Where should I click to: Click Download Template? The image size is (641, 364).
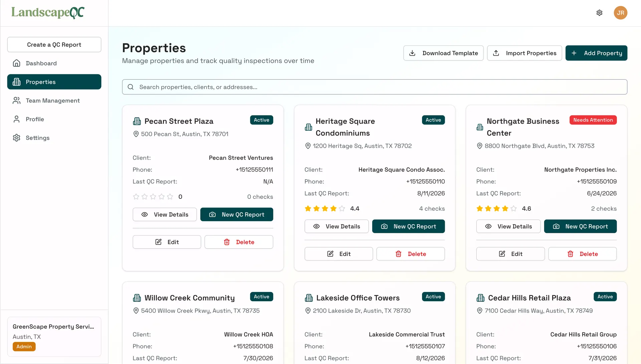coord(443,53)
